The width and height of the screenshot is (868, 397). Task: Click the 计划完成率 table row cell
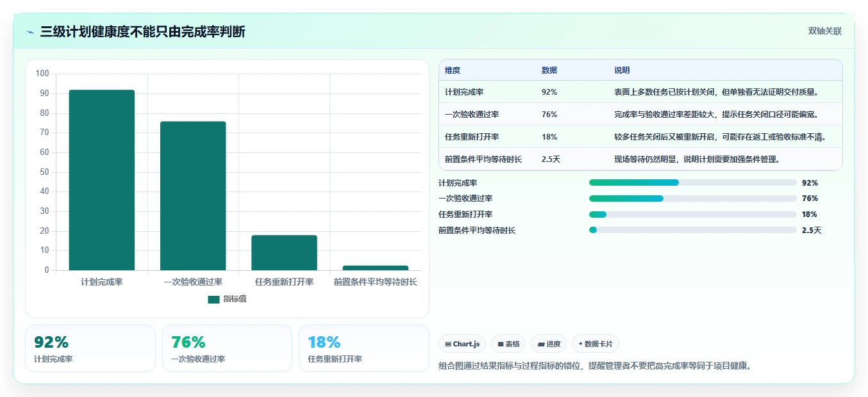click(464, 92)
